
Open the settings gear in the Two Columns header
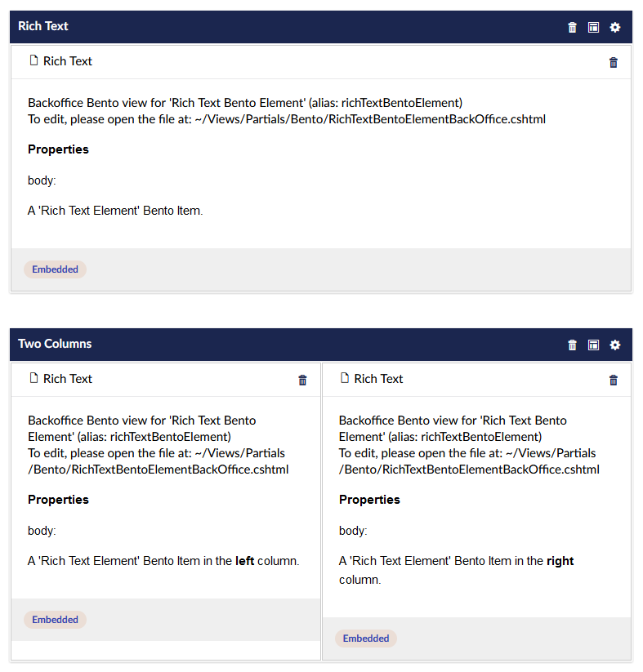[x=614, y=345]
